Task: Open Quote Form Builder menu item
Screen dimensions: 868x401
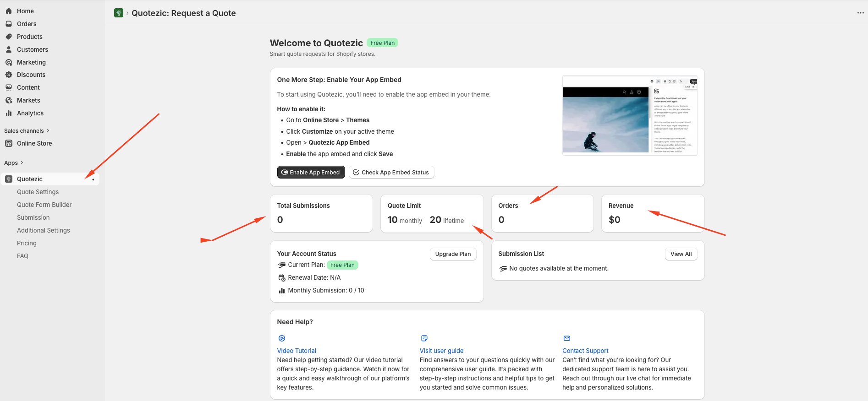Action: pyautogui.click(x=44, y=205)
